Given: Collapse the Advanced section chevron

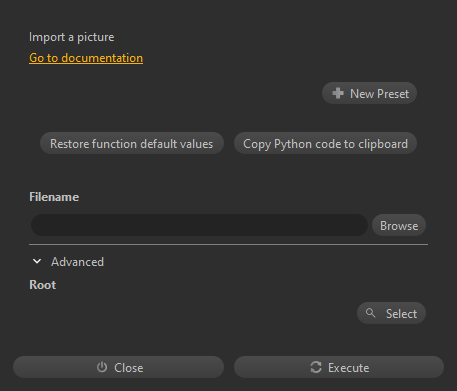Looking at the screenshot, I should 37,261.
